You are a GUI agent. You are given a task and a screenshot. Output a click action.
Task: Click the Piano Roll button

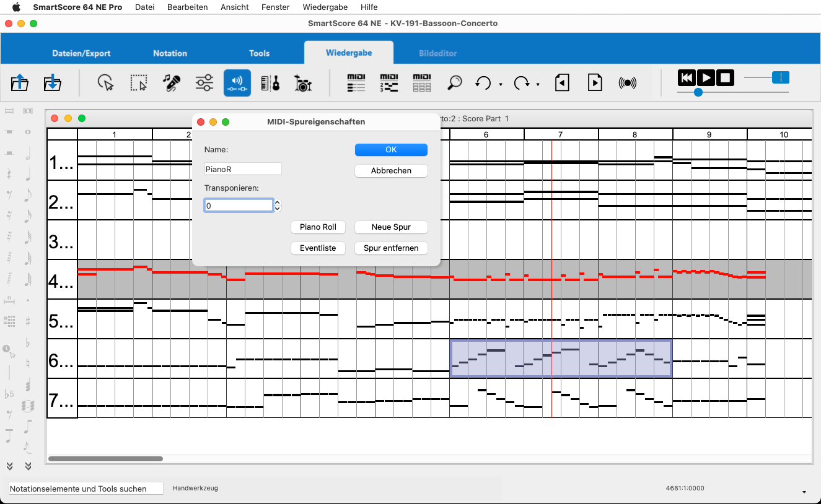point(318,227)
